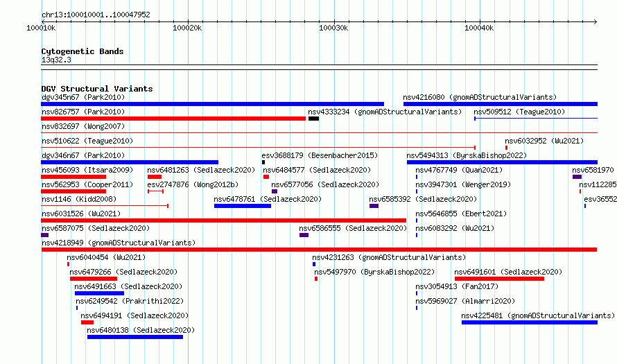Screen dimensions: 617x364
Task: Click the 100030k ruler tick label
Action: pos(333,28)
